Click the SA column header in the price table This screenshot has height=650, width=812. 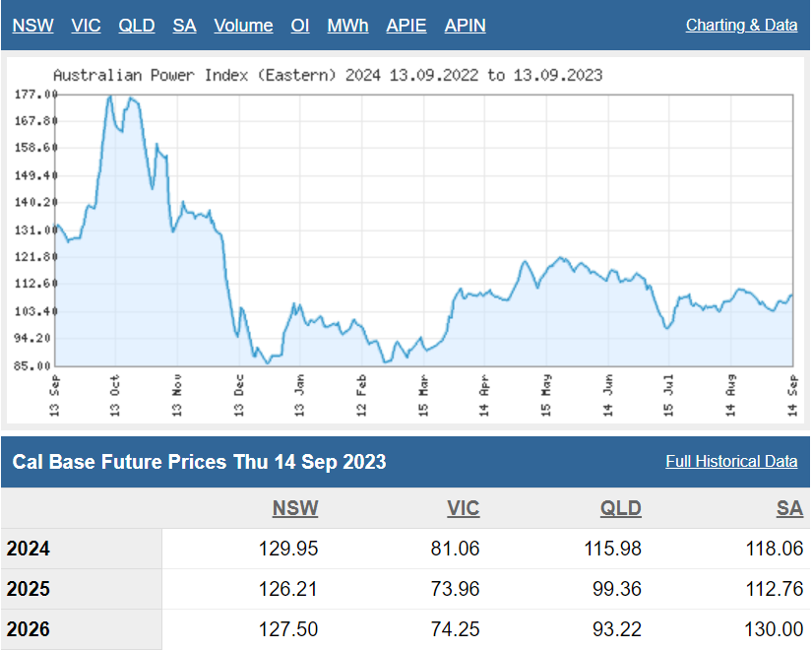[x=789, y=508]
